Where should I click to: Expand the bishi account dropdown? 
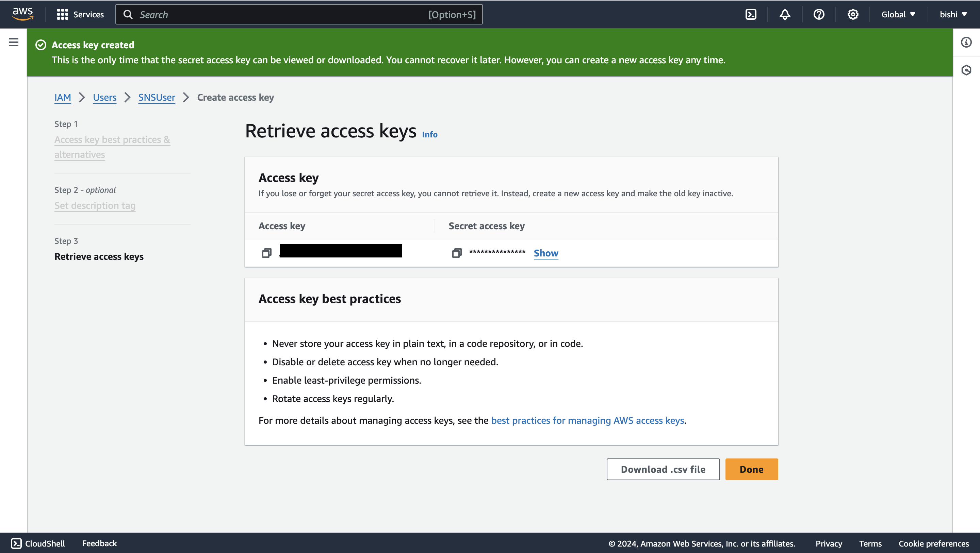coord(953,14)
